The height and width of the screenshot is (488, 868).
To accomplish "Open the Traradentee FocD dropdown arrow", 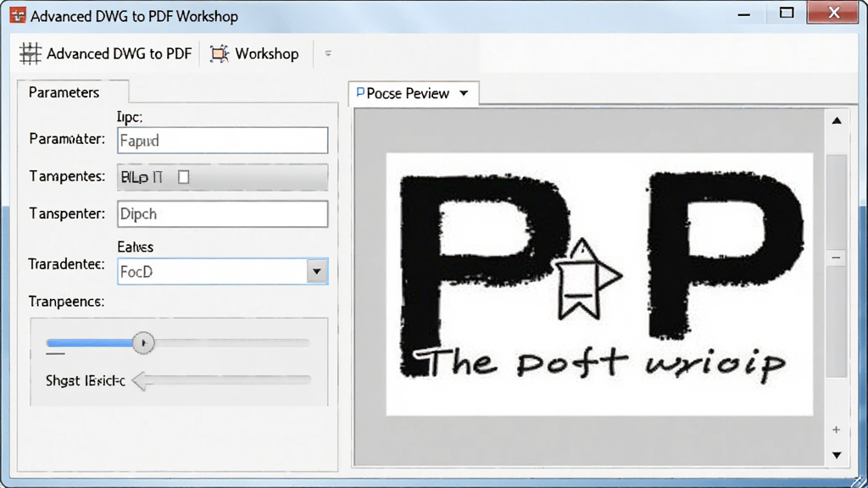I will point(317,272).
